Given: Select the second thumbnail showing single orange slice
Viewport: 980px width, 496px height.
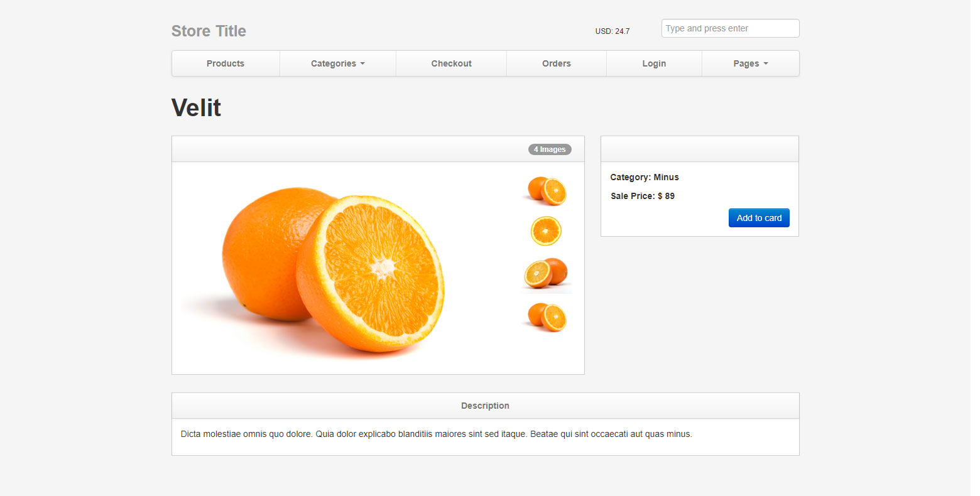Looking at the screenshot, I should (x=547, y=231).
